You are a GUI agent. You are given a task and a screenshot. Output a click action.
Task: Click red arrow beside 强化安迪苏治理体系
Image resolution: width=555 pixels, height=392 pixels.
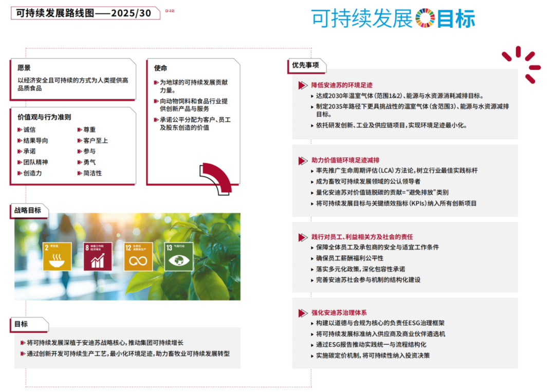tap(303, 313)
